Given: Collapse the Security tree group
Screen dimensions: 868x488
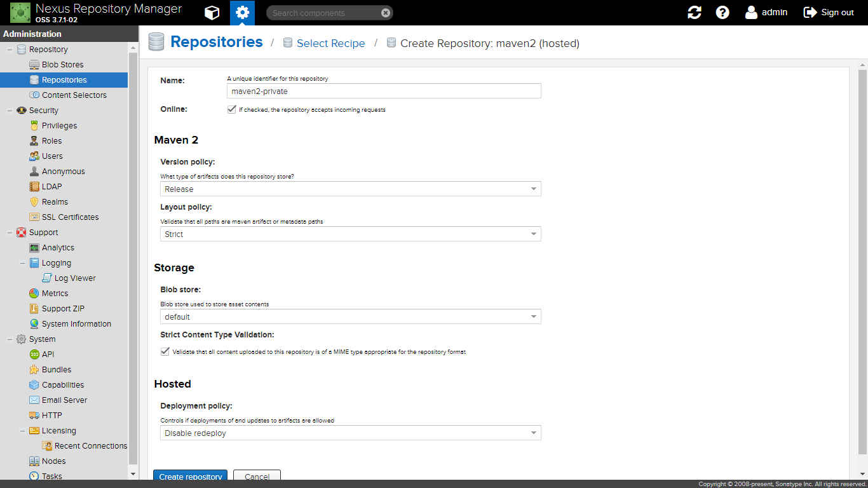Looking at the screenshot, I should 10,111.
